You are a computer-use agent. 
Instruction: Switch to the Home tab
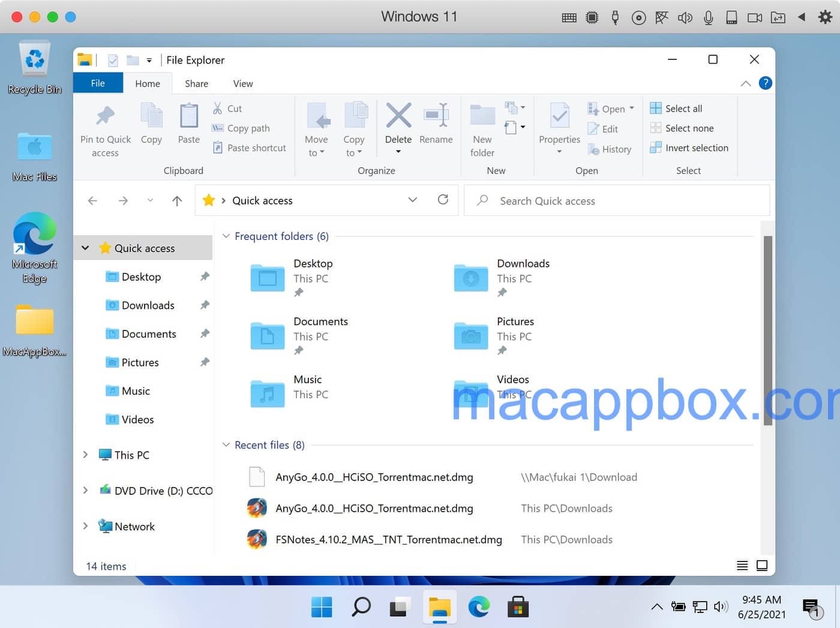pyautogui.click(x=148, y=83)
